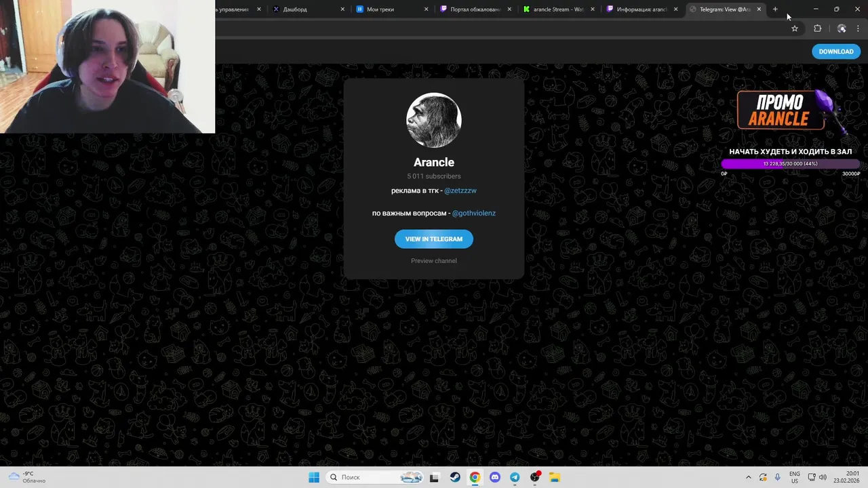Bookmark this page with the star icon
This screenshot has height=488, width=868.
point(795,28)
